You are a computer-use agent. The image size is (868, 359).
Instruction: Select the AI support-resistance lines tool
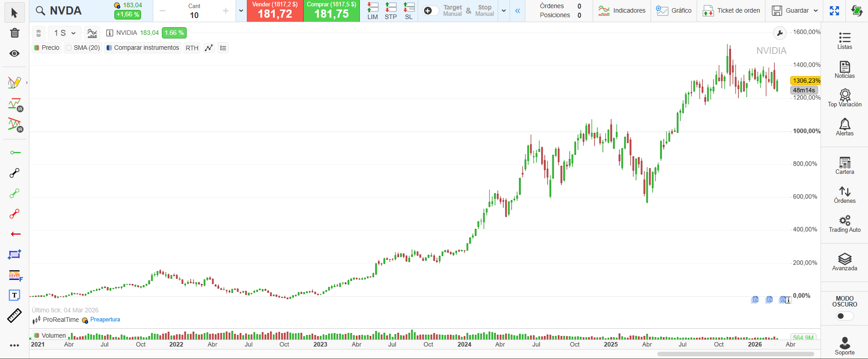15,105
